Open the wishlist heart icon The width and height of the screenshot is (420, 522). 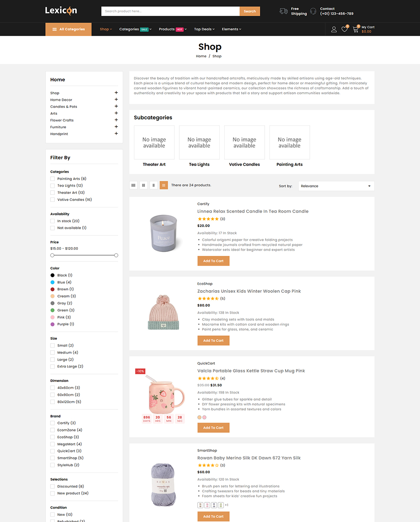point(344,29)
